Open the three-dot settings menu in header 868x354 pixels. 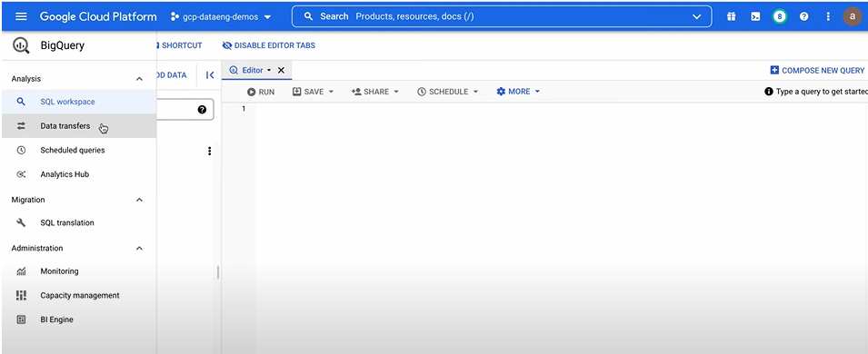pos(828,16)
